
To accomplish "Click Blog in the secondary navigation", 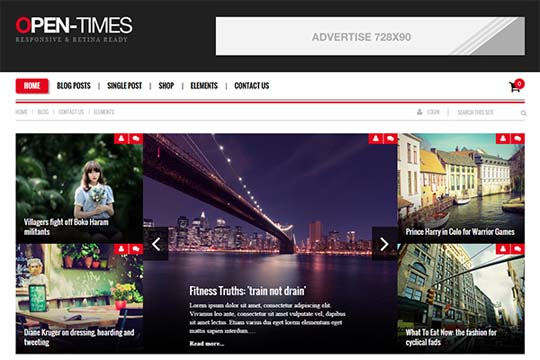I will point(43,112).
